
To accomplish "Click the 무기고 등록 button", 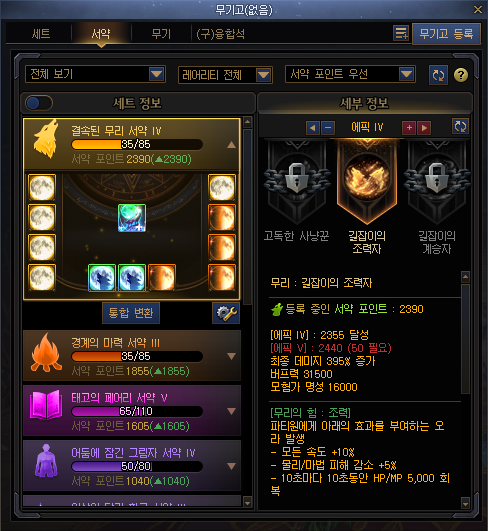I will (446, 34).
